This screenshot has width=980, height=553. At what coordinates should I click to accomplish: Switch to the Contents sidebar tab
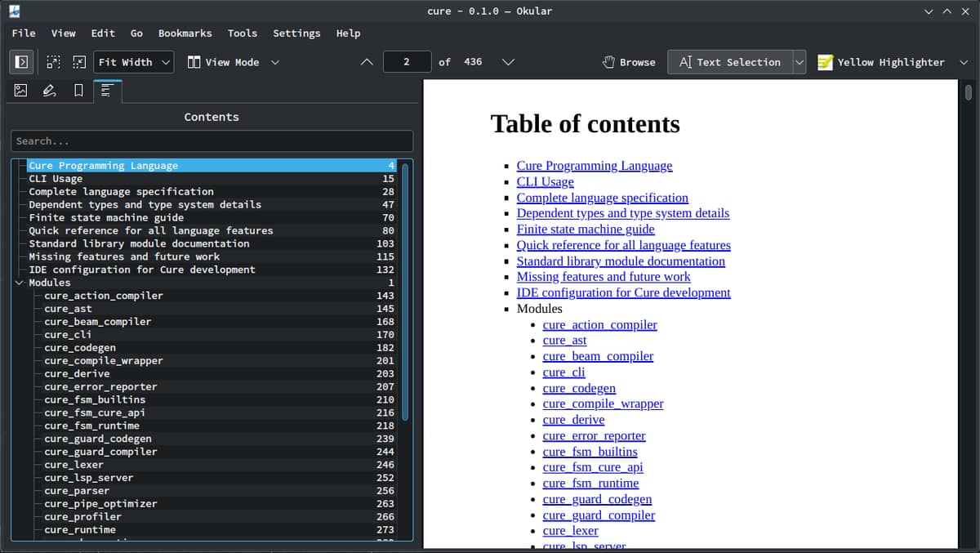(107, 91)
